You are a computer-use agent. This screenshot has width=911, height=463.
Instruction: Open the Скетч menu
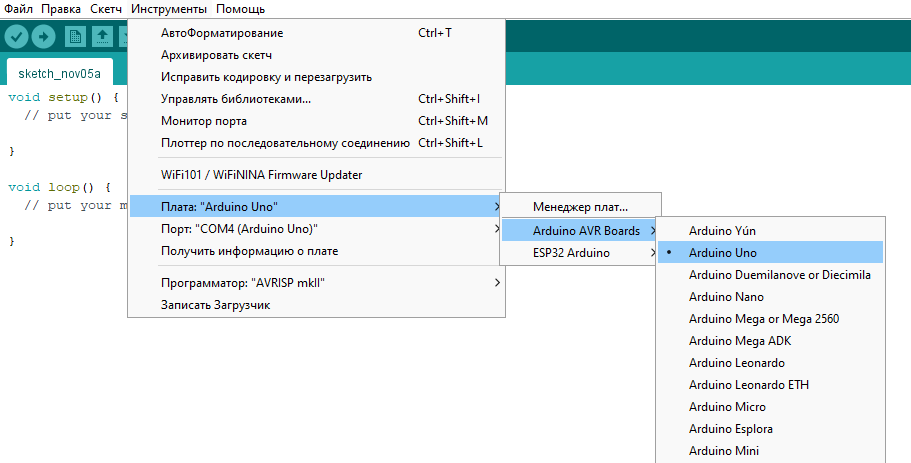coord(106,9)
